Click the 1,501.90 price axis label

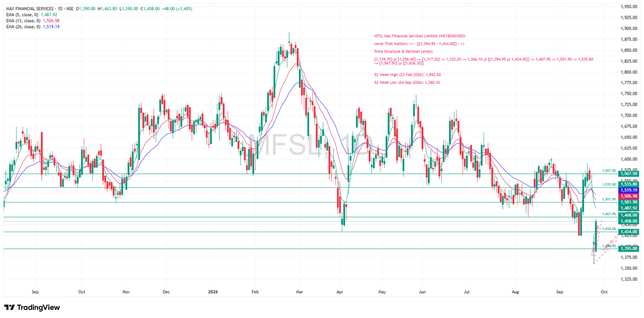click(x=628, y=202)
